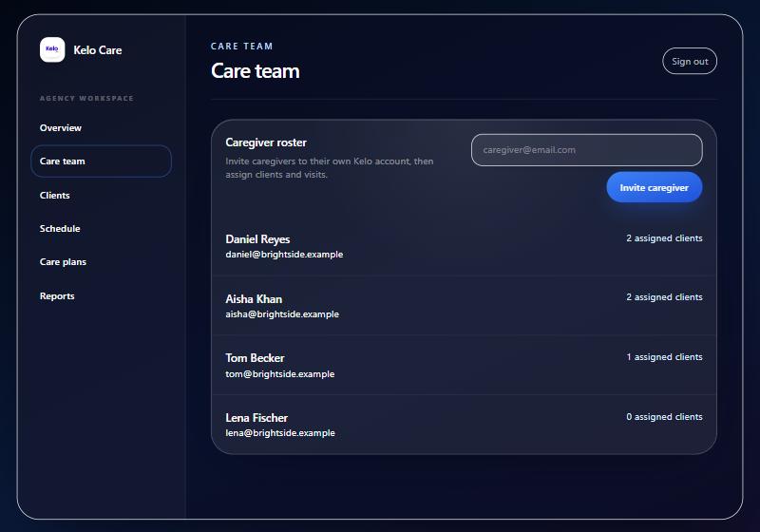Click the large Care team page title

coord(255,71)
